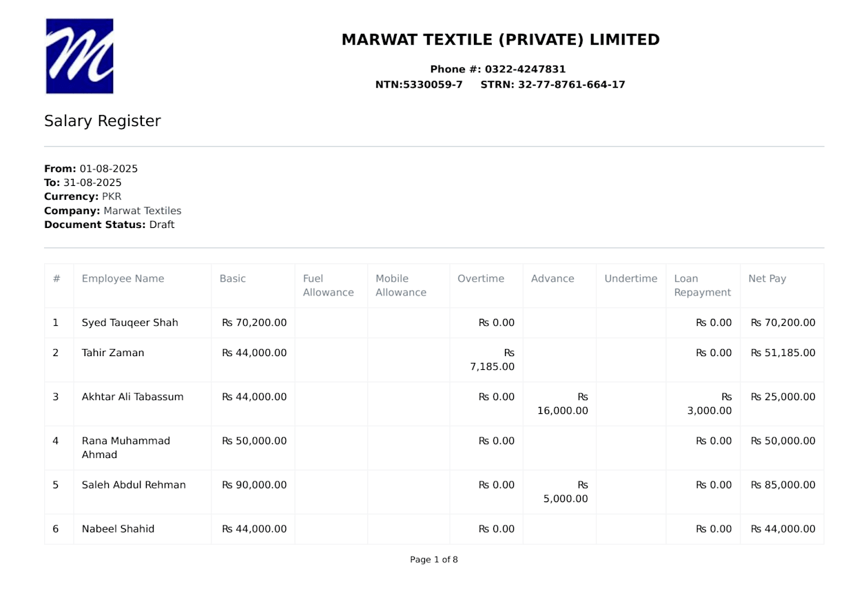
Task: Click the phone number 0322-4247831
Action: (x=525, y=70)
